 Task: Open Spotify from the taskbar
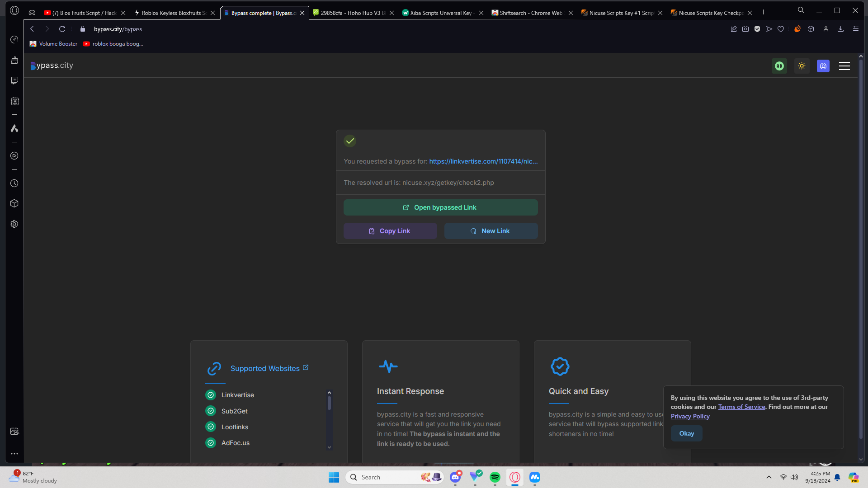tap(495, 477)
